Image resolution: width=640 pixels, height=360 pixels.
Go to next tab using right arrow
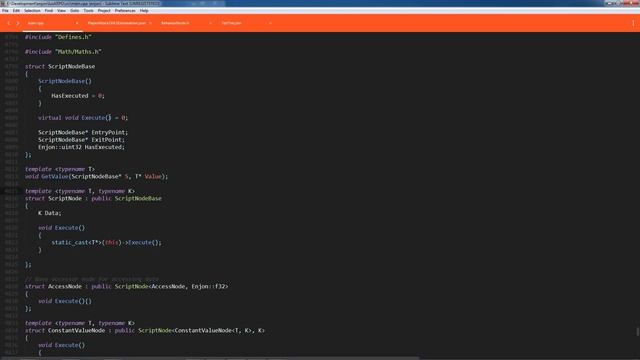pos(18,23)
